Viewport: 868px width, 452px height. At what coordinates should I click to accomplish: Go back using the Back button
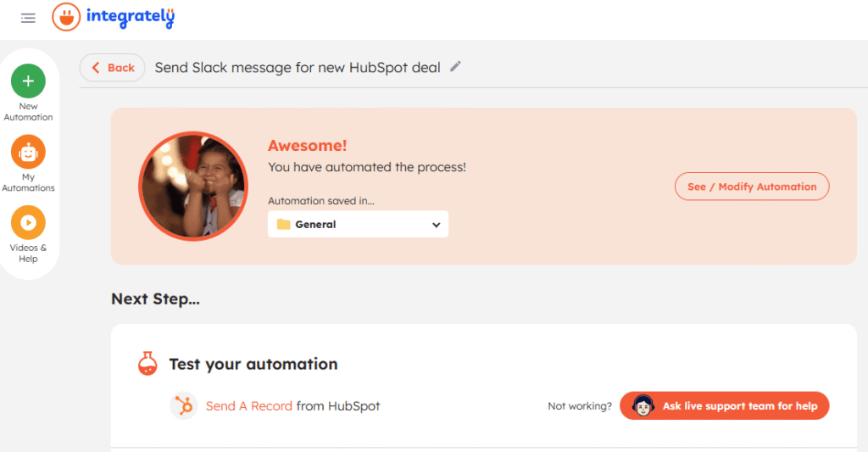pyautogui.click(x=113, y=68)
